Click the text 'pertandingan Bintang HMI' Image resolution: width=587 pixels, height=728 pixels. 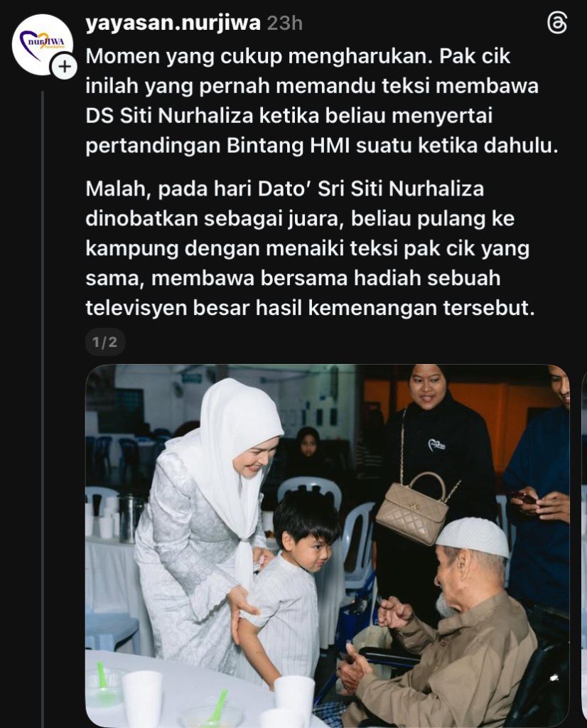point(218,145)
